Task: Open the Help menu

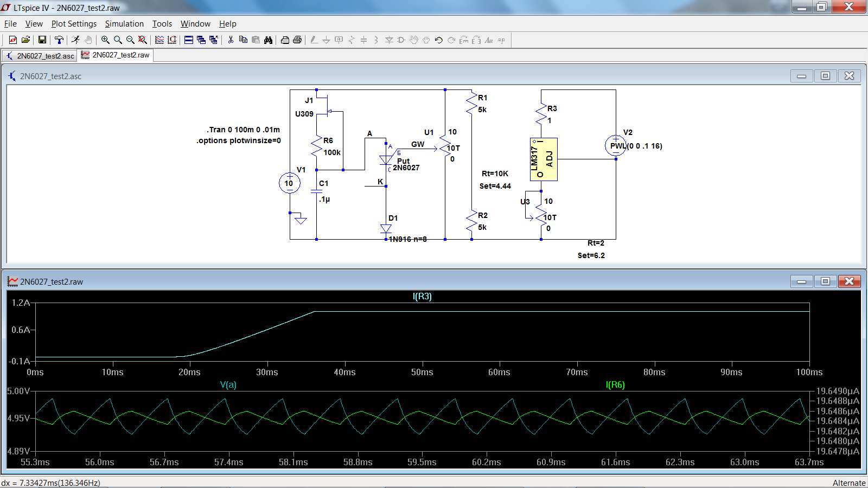Action: (228, 24)
